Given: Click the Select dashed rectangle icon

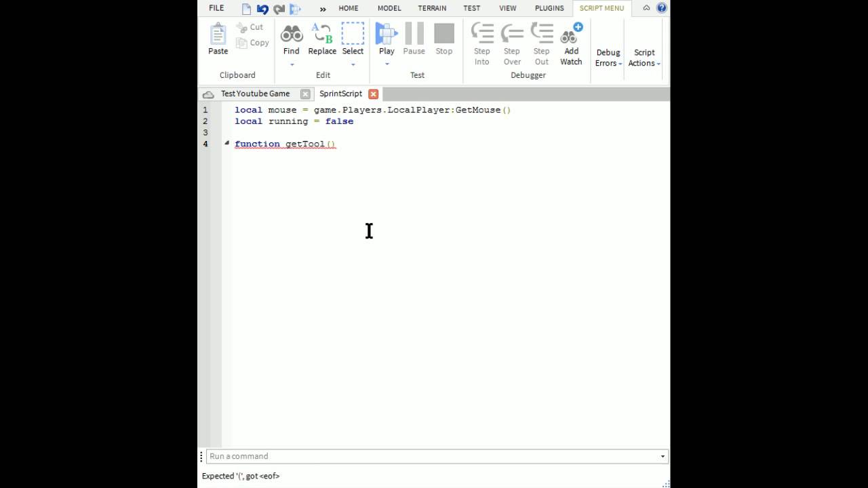Looking at the screenshot, I should click(353, 33).
